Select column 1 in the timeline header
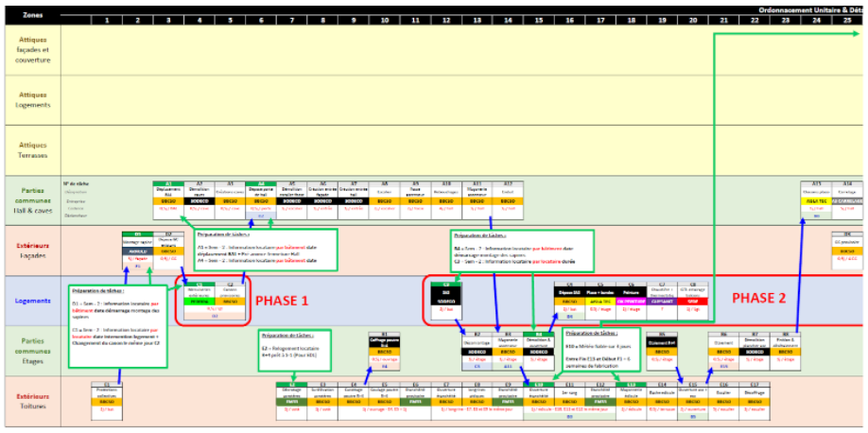The image size is (868, 433). 107,20
